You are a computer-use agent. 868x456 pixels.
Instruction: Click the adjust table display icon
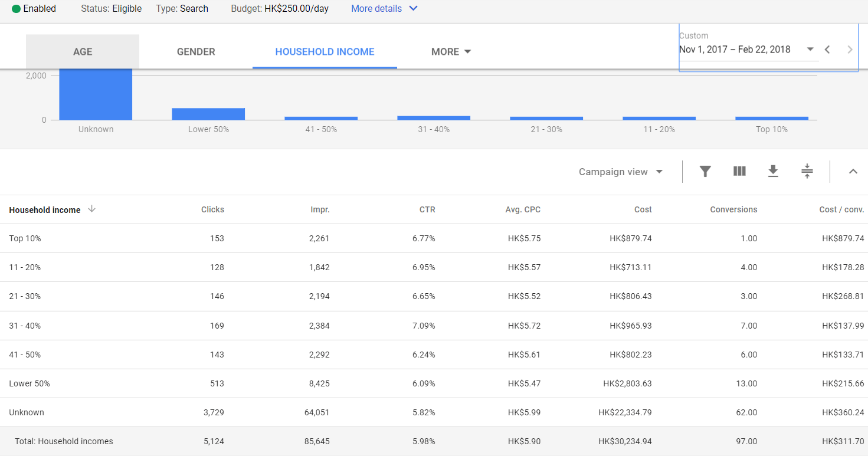807,171
